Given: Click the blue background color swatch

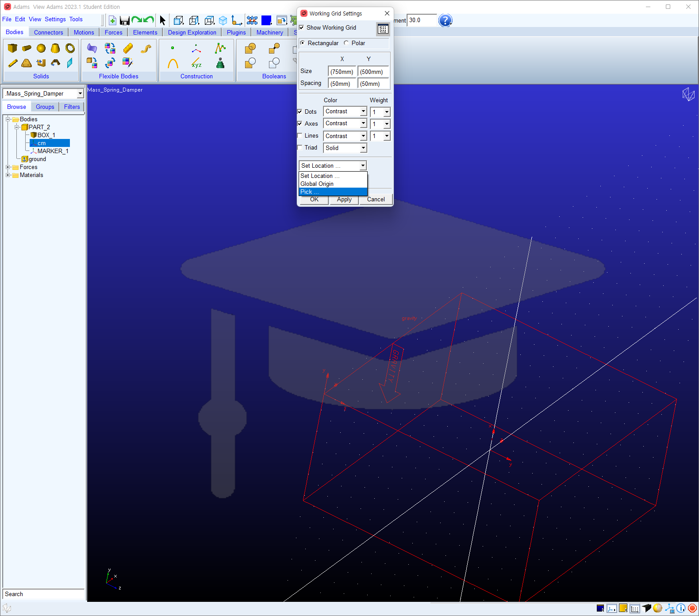Looking at the screenshot, I should 266,20.
